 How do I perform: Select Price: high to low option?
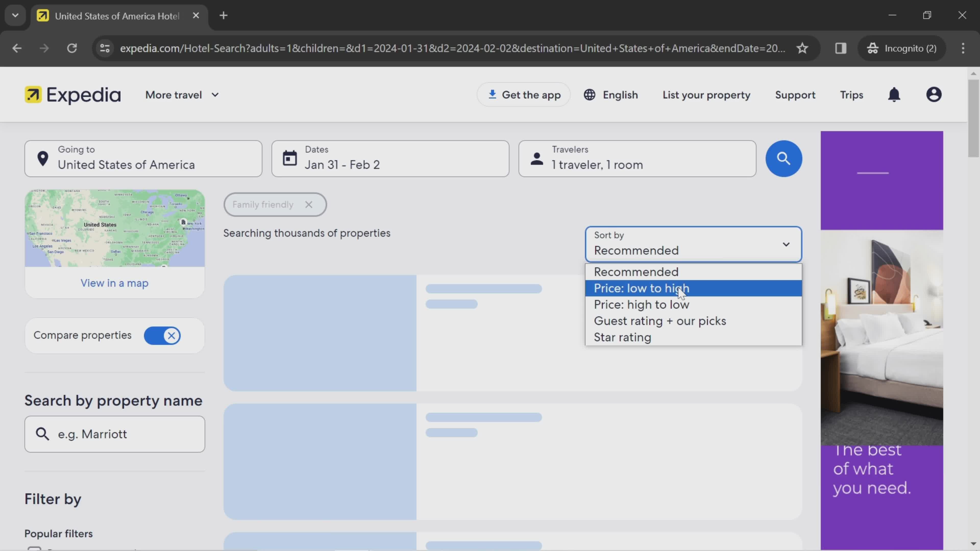(693, 305)
